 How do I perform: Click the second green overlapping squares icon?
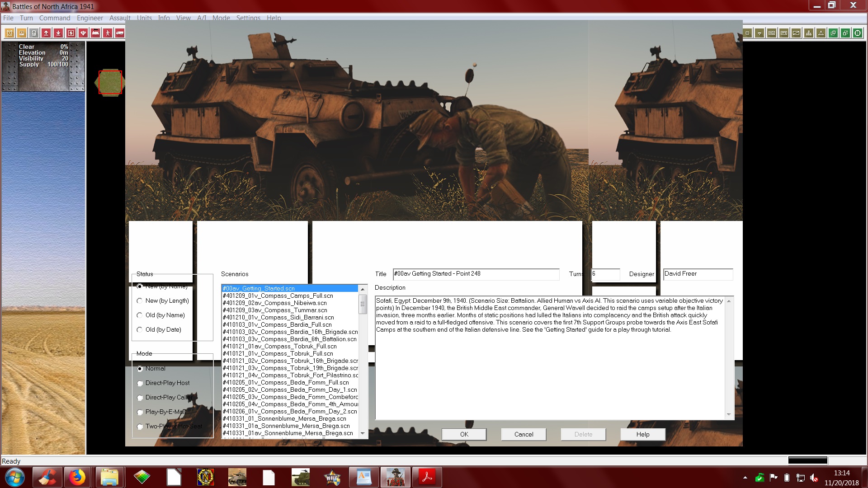pos(845,33)
